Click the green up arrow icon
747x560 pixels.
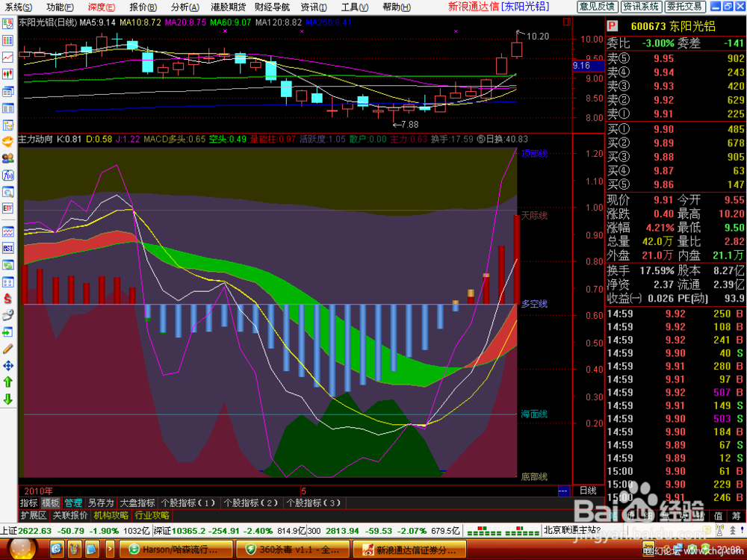tap(7, 382)
